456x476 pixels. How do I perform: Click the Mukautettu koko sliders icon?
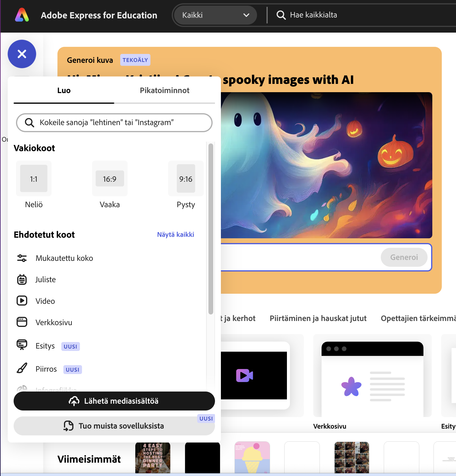(22, 258)
